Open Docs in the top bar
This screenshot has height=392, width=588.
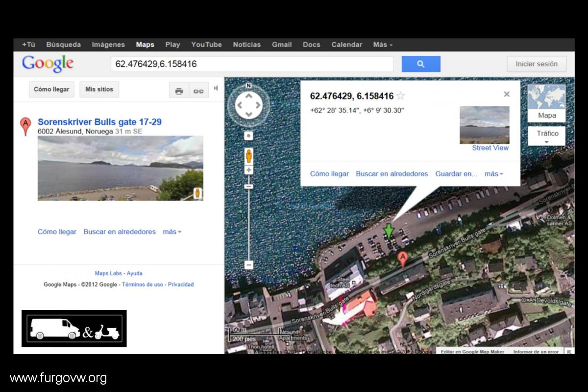coord(312,45)
